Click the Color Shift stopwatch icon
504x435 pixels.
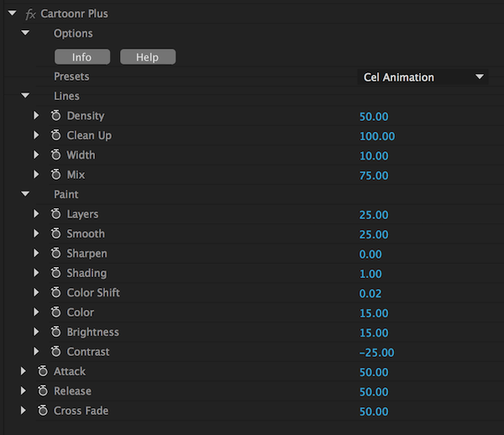(56, 293)
